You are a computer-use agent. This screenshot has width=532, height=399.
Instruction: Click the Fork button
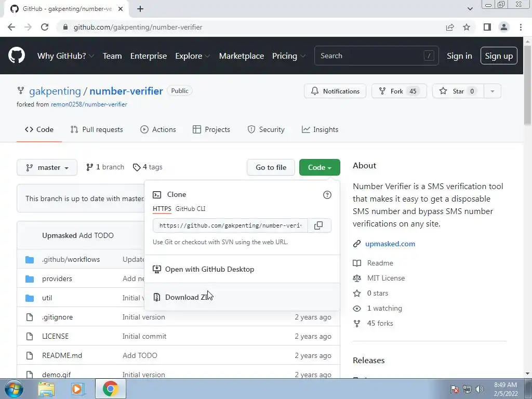click(399, 91)
